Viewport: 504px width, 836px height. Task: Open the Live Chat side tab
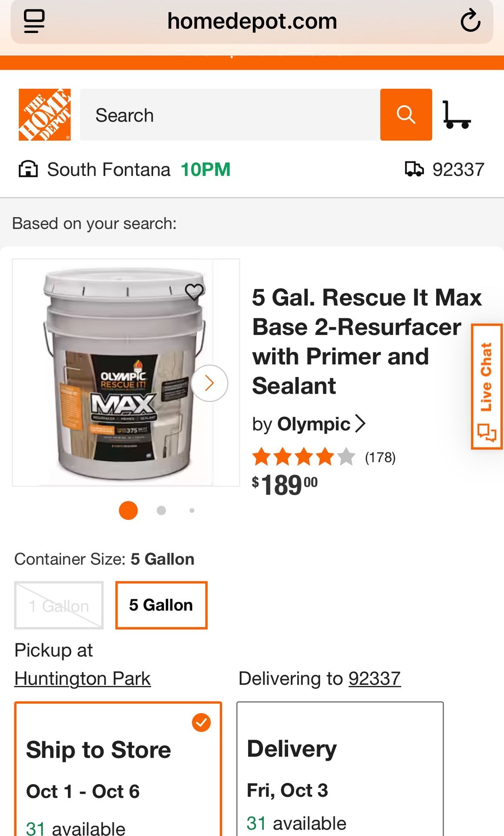click(x=487, y=386)
